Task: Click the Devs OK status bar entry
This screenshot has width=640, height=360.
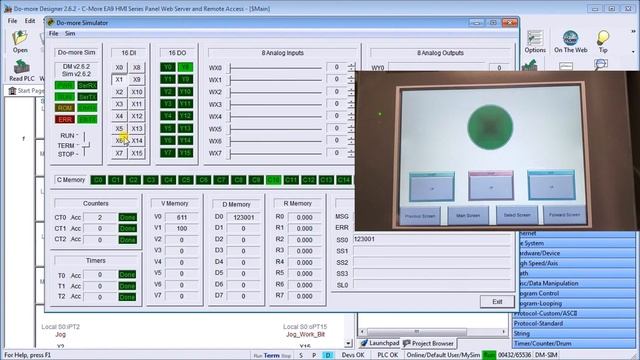Action: click(353, 355)
